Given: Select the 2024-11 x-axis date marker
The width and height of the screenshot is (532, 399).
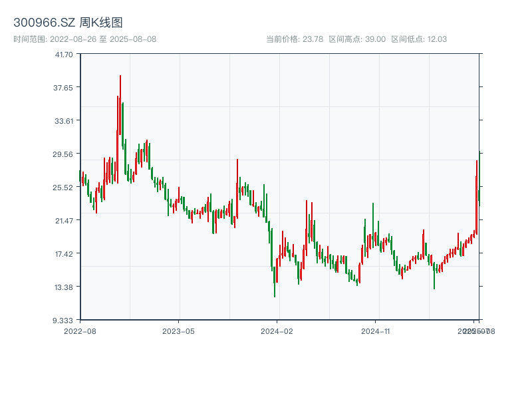Looking at the screenshot, I should (376, 331).
